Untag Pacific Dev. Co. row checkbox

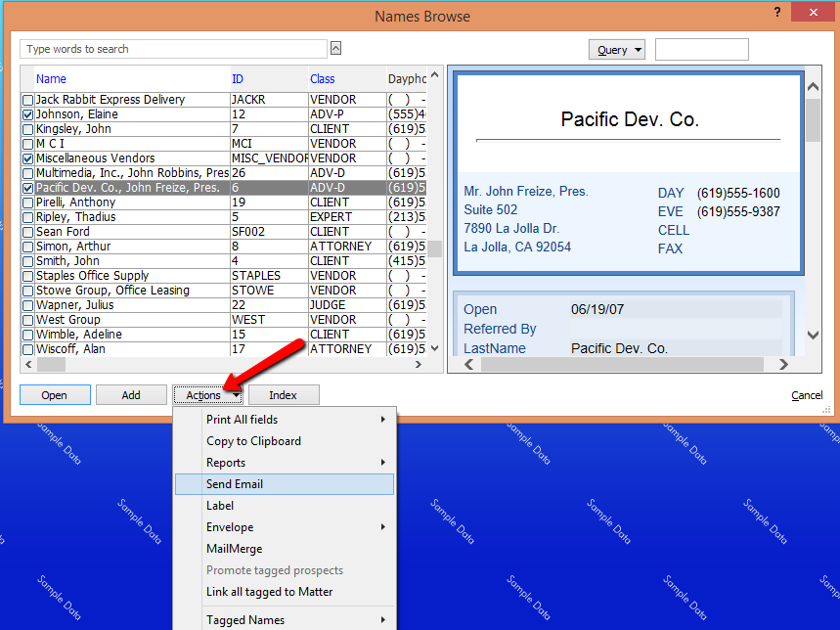click(x=27, y=188)
